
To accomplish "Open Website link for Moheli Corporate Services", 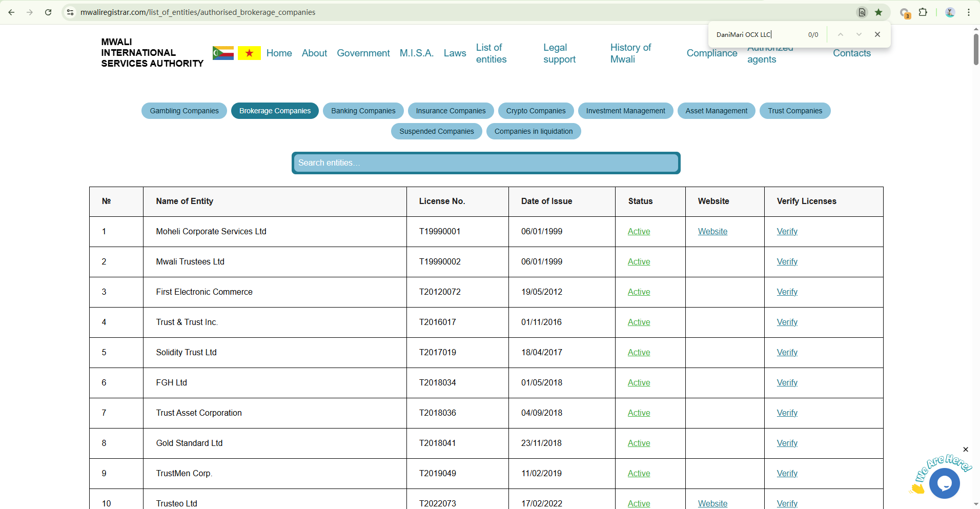I will coord(712,232).
